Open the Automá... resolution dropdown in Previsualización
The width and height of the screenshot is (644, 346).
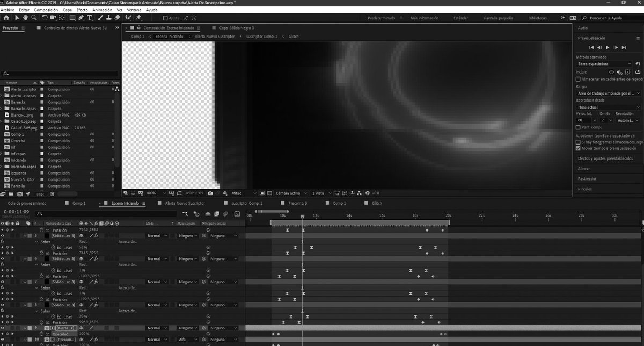pyautogui.click(x=628, y=120)
